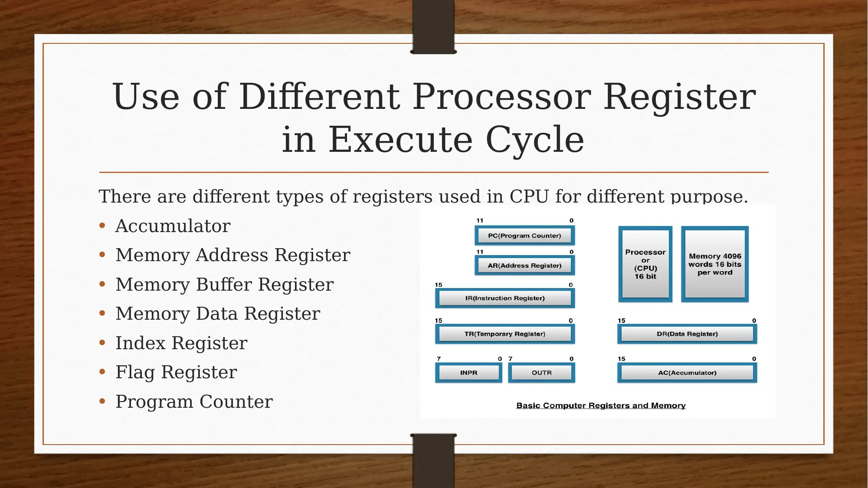868x488 pixels.
Task: Select the TR(Temporary Register) block
Action: [506, 334]
